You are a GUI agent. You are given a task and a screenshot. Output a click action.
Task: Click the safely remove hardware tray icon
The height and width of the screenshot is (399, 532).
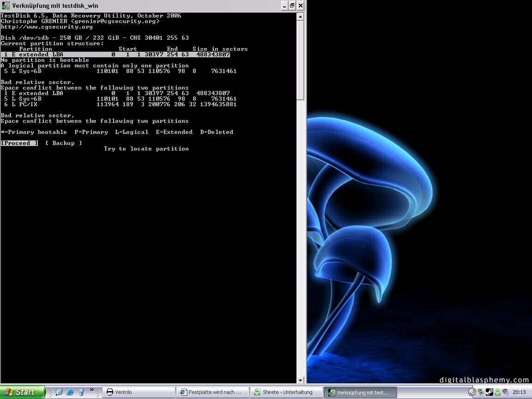481,392
